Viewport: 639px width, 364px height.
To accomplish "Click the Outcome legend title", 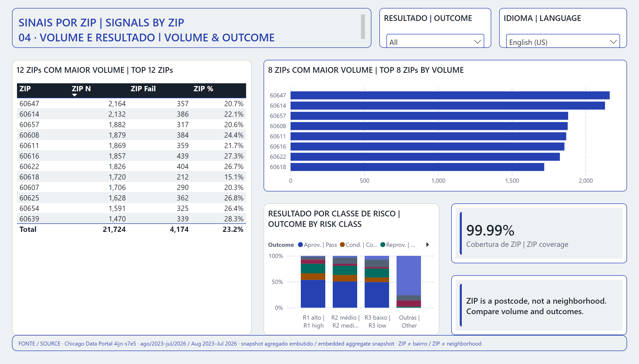I will (x=281, y=245).
